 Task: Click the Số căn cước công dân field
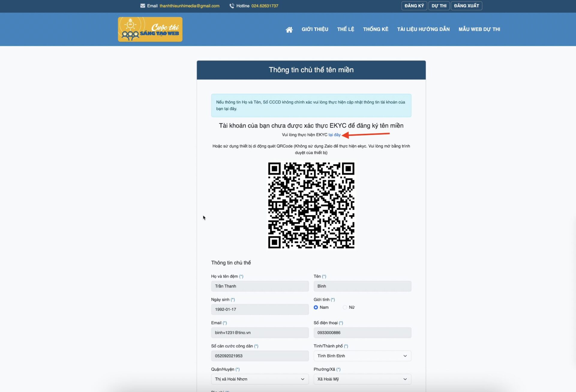pos(260,356)
